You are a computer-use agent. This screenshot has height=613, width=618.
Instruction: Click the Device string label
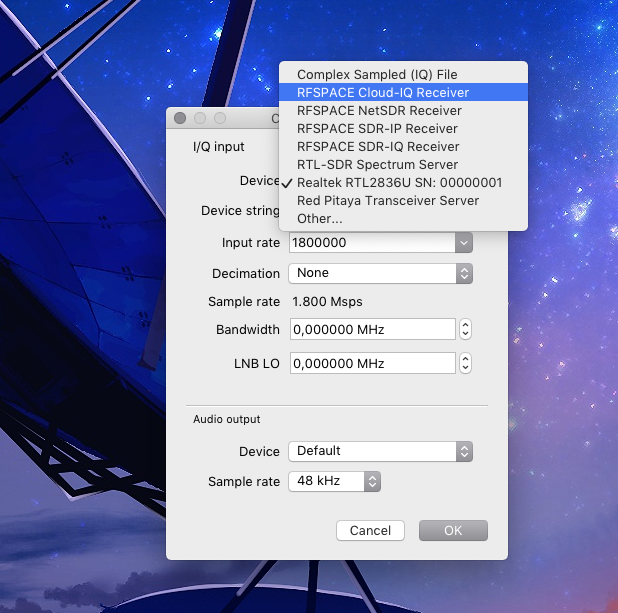pos(240,211)
